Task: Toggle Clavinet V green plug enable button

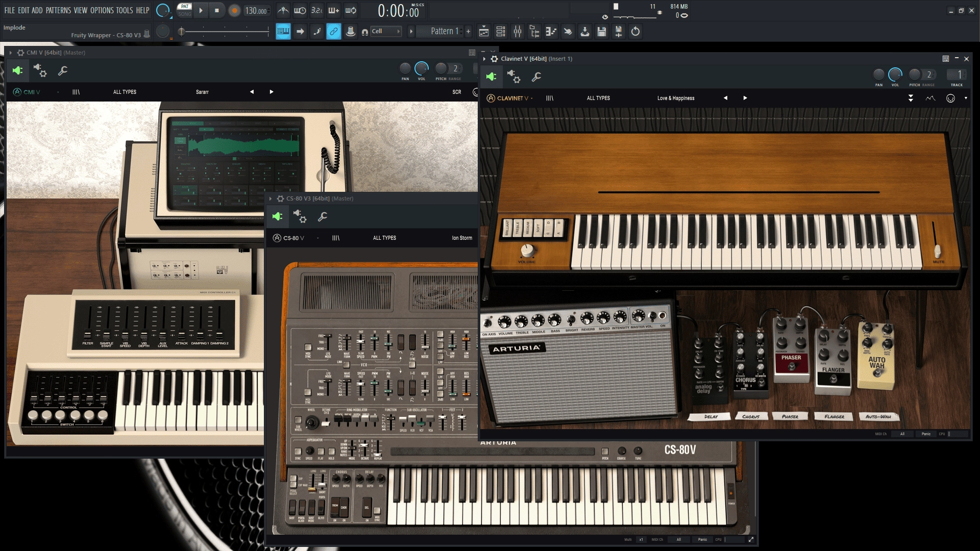Action: pyautogui.click(x=491, y=77)
